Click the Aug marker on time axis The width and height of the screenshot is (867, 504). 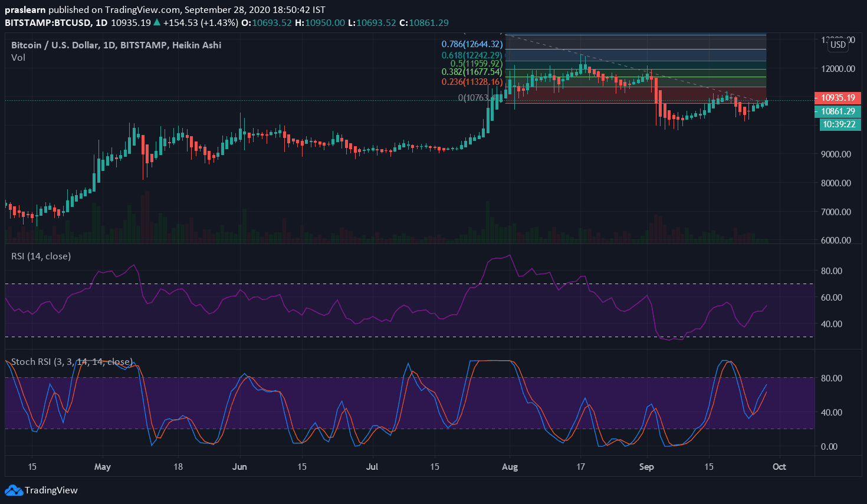point(510,467)
